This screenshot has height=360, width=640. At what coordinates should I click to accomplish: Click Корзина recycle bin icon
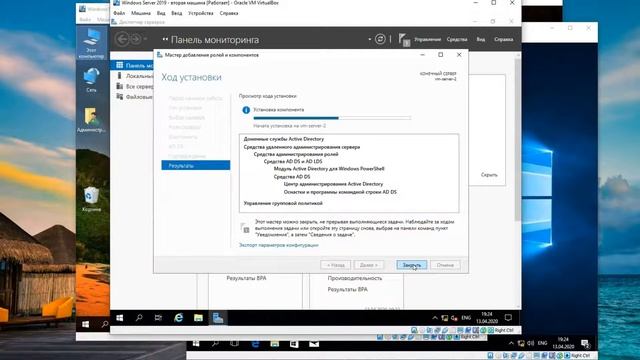click(x=91, y=199)
